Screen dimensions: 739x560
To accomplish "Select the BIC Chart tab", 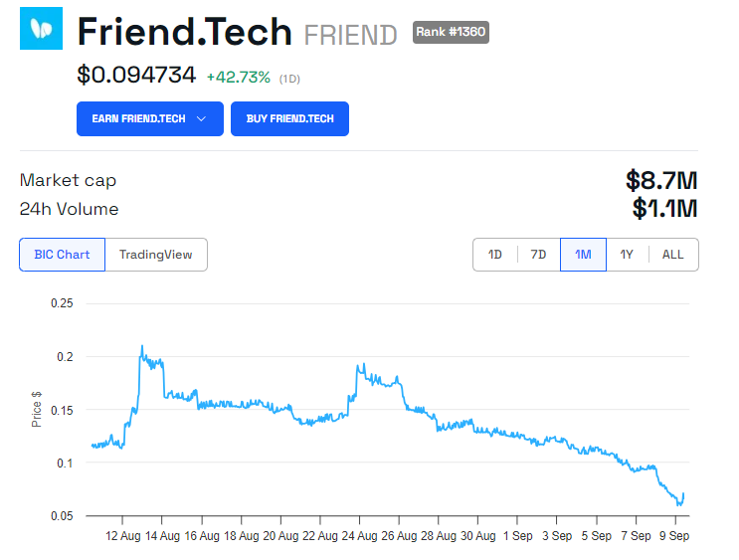I will click(63, 255).
